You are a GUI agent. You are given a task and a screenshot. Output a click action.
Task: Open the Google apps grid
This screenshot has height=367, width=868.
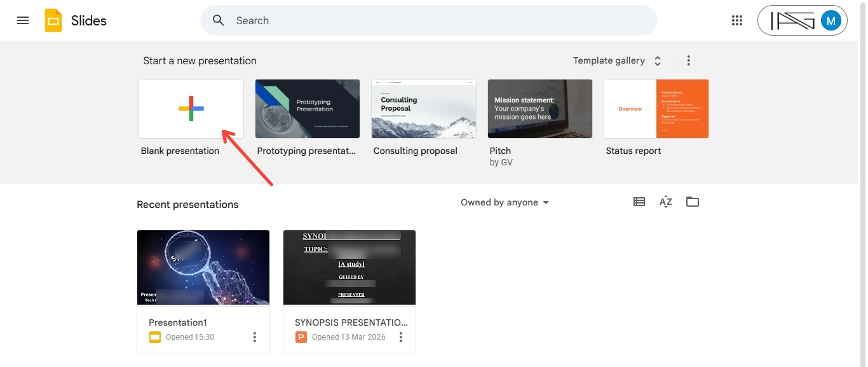(x=737, y=20)
